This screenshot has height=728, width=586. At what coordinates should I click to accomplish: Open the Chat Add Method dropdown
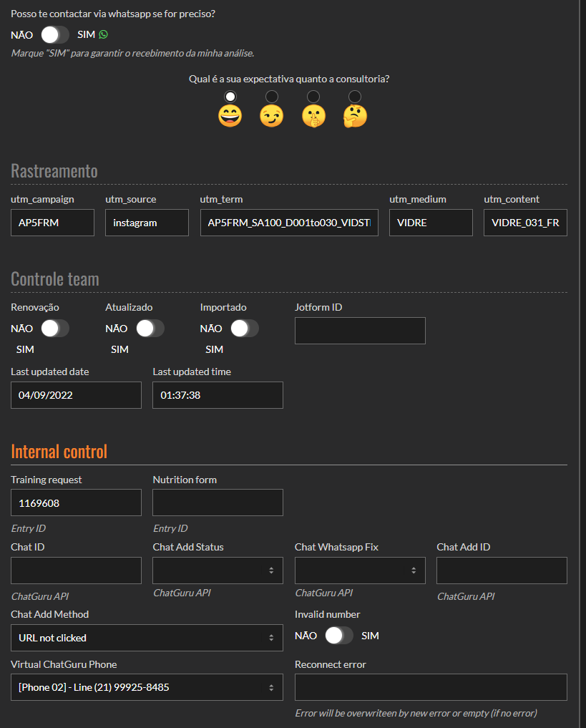click(147, 638)
